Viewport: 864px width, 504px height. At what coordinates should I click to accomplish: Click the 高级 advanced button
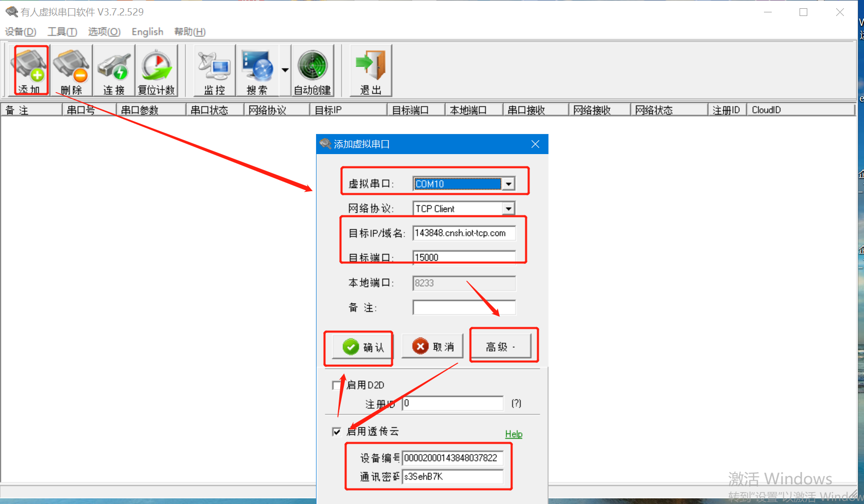(501, 347)
